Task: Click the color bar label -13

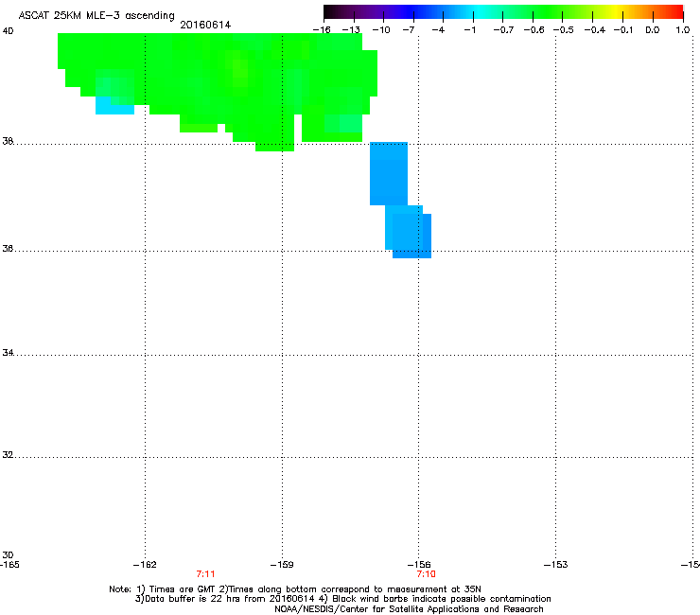Action: coord(351,30)
